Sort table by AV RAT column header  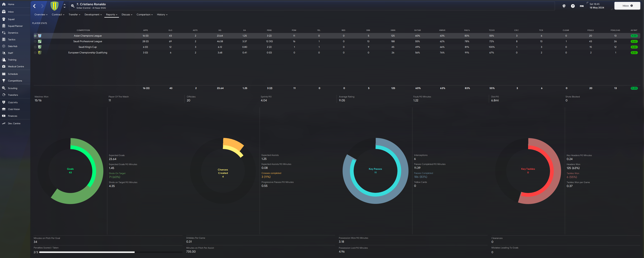pos(634,30)
